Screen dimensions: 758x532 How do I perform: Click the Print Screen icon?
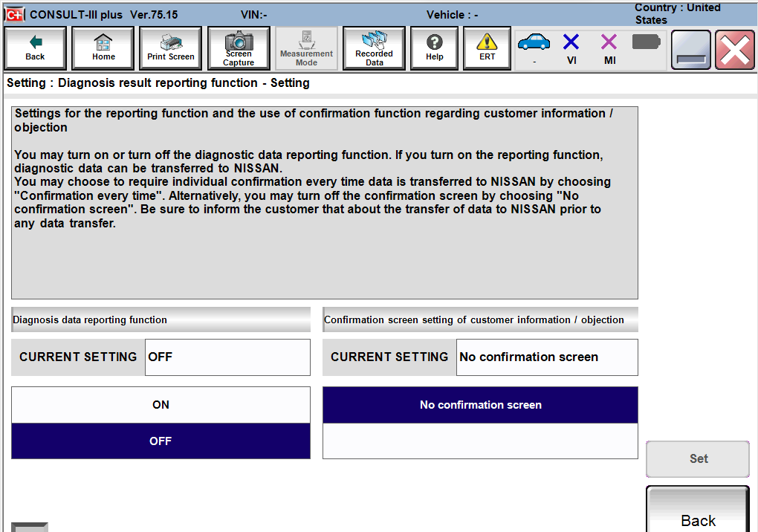point(169,48)
